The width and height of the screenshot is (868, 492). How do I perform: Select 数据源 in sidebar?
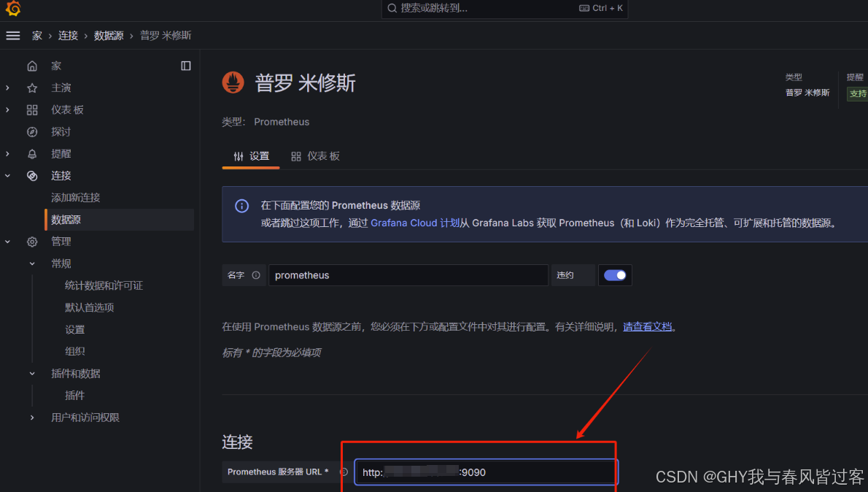[119, 220]
